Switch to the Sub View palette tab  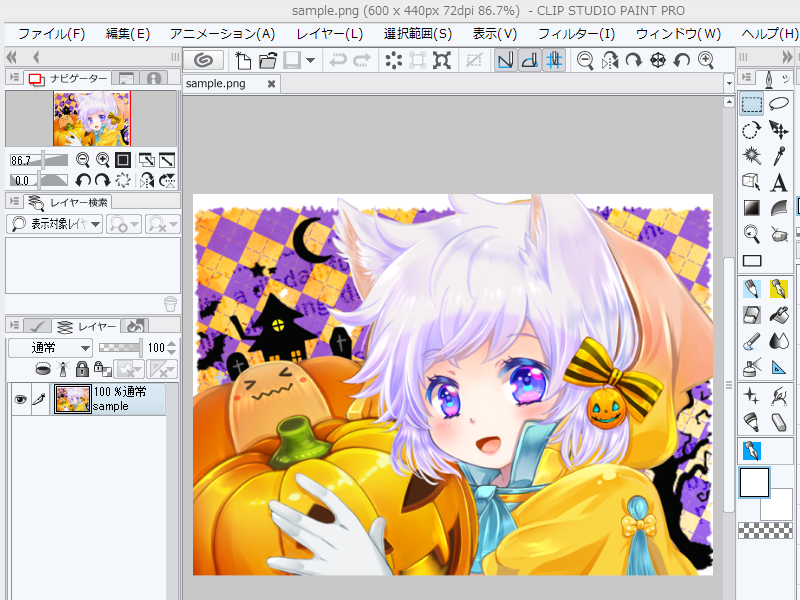pos(126,78)
